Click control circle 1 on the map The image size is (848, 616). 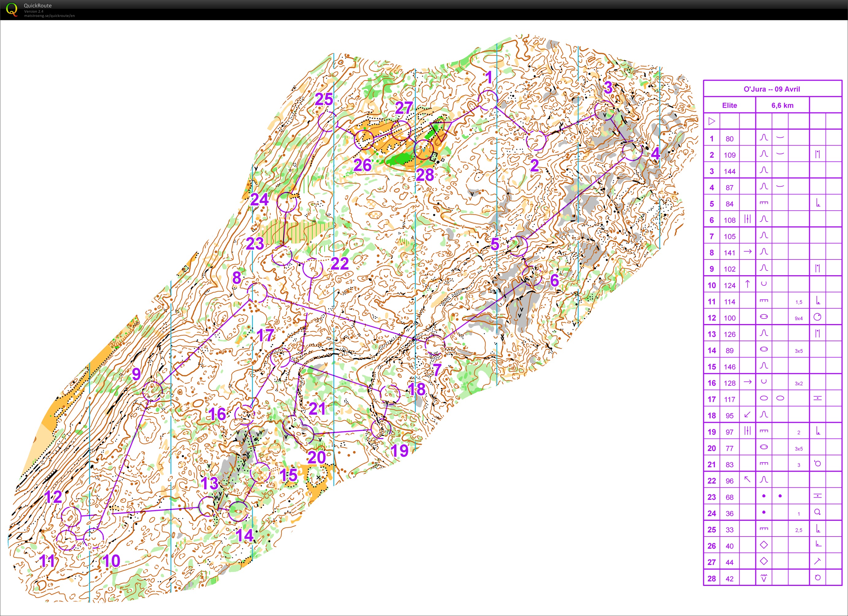488,100
